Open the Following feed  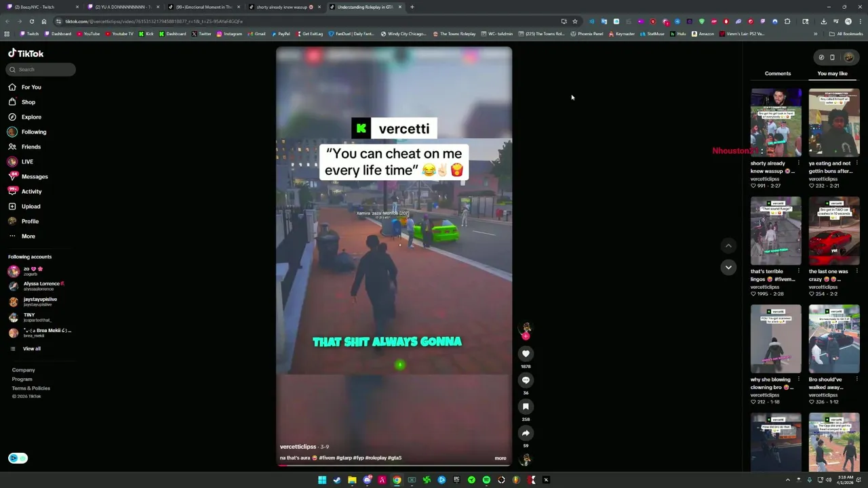28,132
